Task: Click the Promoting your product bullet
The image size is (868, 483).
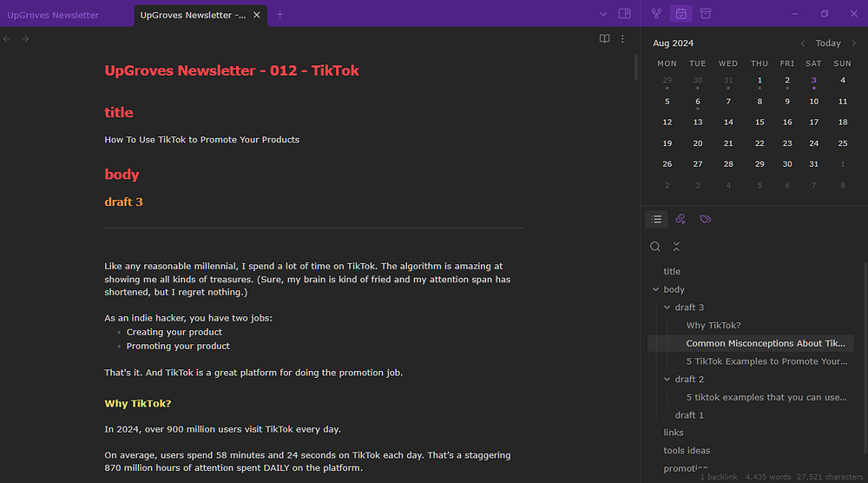Action: click(178, 347)
